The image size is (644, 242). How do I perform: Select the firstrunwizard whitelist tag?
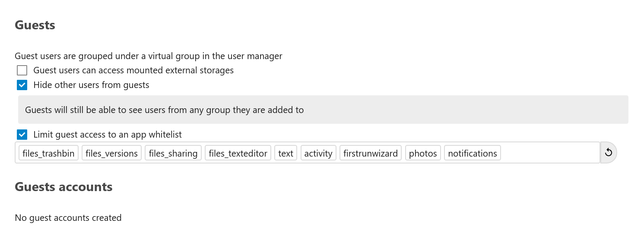[371, 153]
